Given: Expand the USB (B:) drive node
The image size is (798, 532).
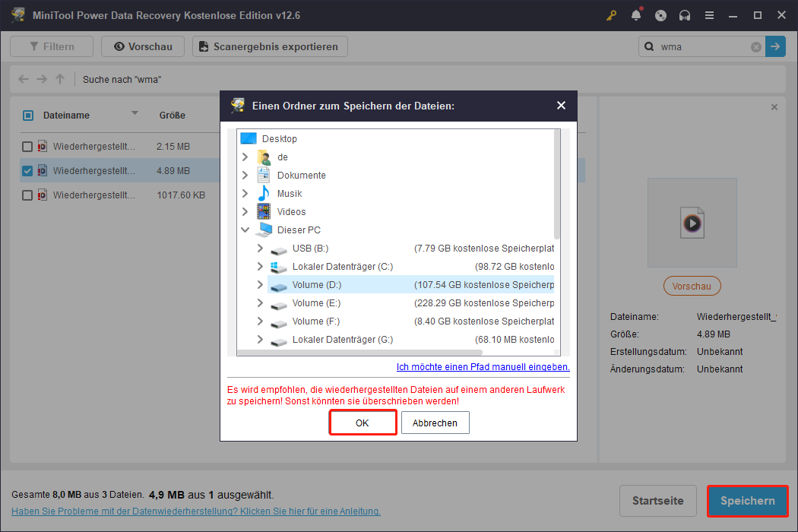Looking at the screenshot, I should pos(260,249).
